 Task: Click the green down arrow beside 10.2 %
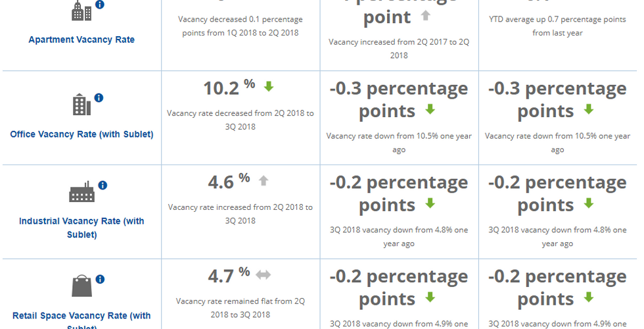pyautogui.click(x=268, y=86)
